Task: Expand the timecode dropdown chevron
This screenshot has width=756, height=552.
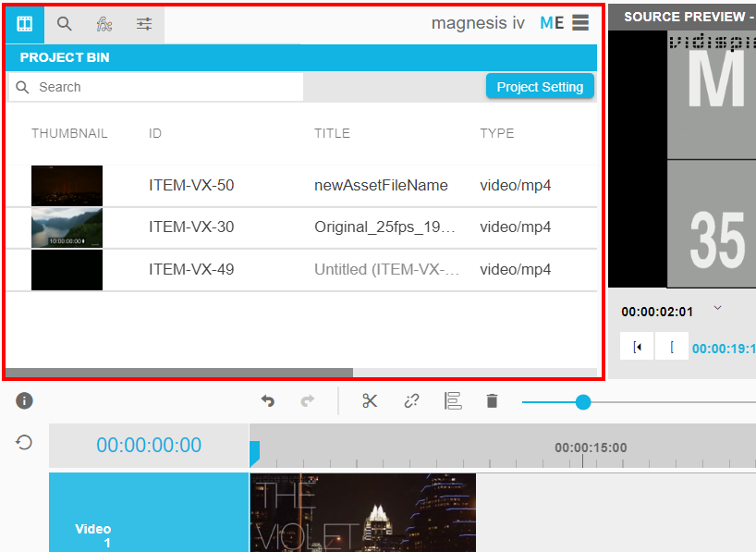Action: (x=718, y=309)
